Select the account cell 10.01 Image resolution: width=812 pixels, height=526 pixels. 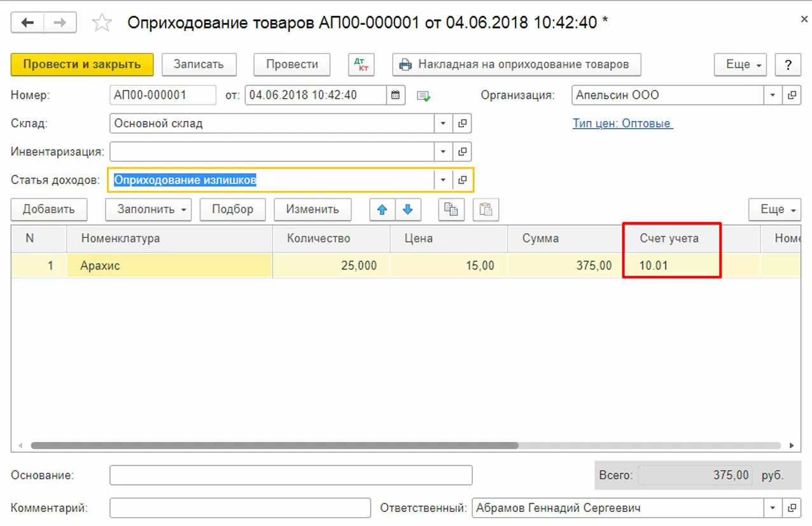click(692, 266)
